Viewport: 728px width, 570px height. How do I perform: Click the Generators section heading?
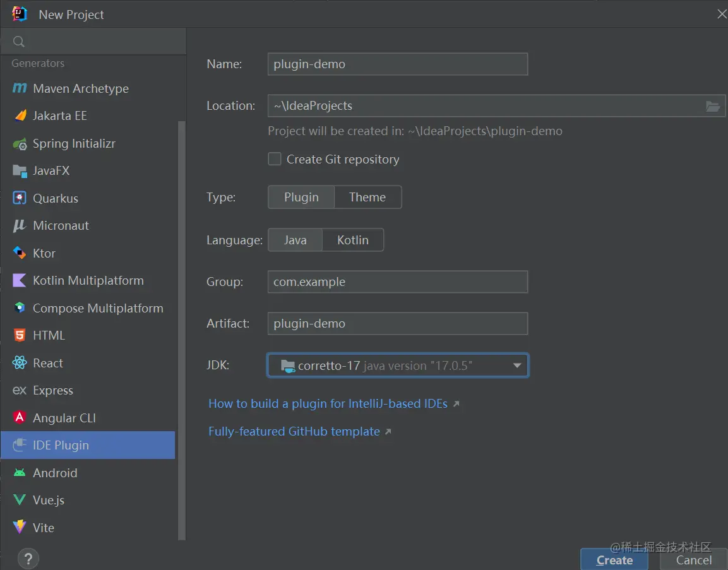[38, 63]
